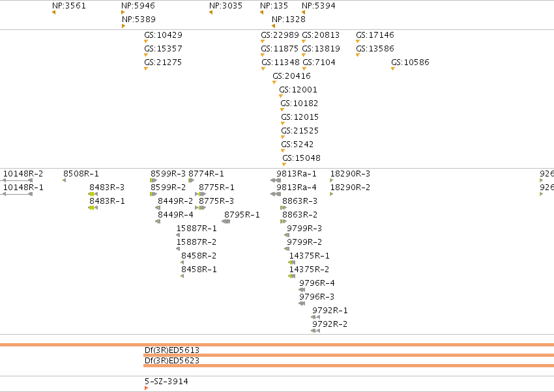Open the GS:11348 feature
Image resolution: width=554 pixels, height=392 pixels.
pos(280,63)
